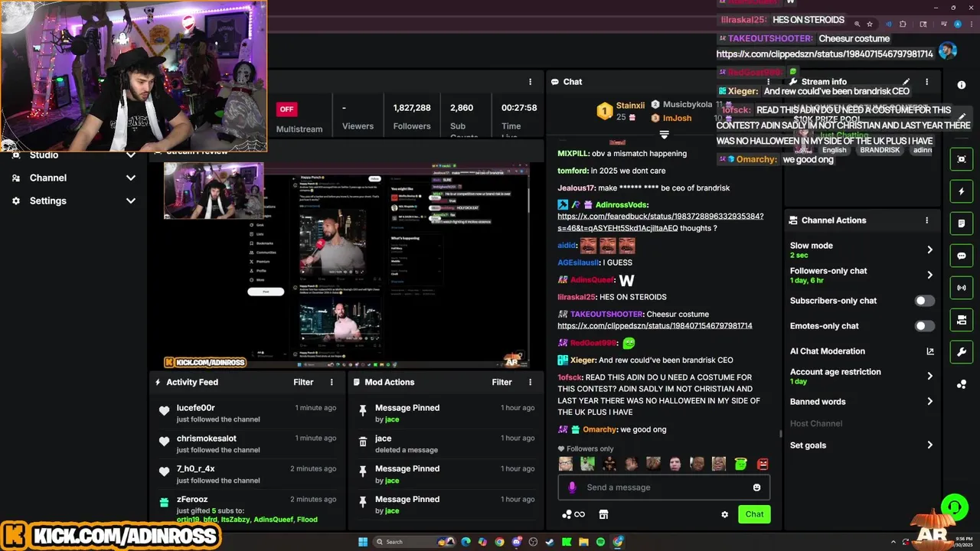
Task: Toggle Emotes-only chat switch
Action: [x=925, y=326]
